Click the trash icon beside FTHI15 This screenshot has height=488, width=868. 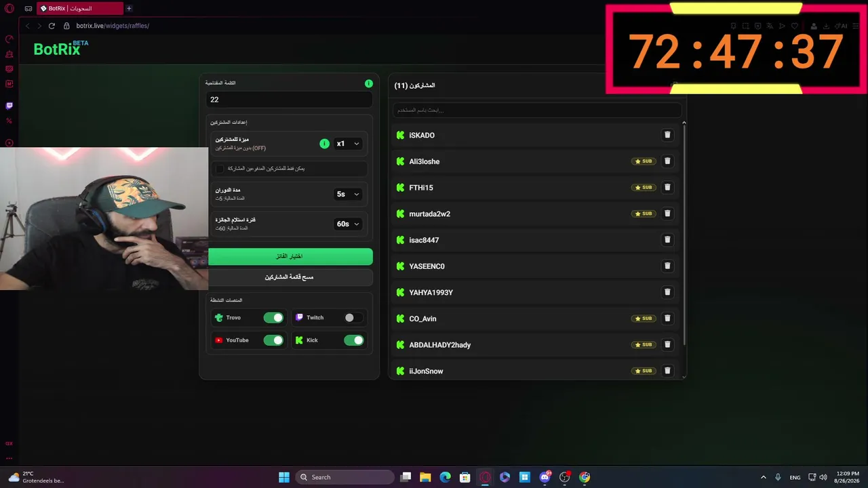coord(667,187)
